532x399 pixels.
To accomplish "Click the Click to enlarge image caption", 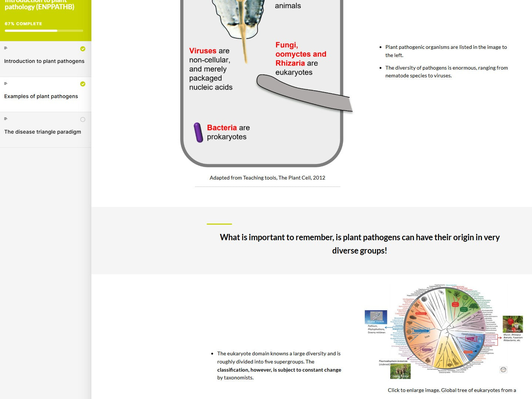I will coord(452,390).
